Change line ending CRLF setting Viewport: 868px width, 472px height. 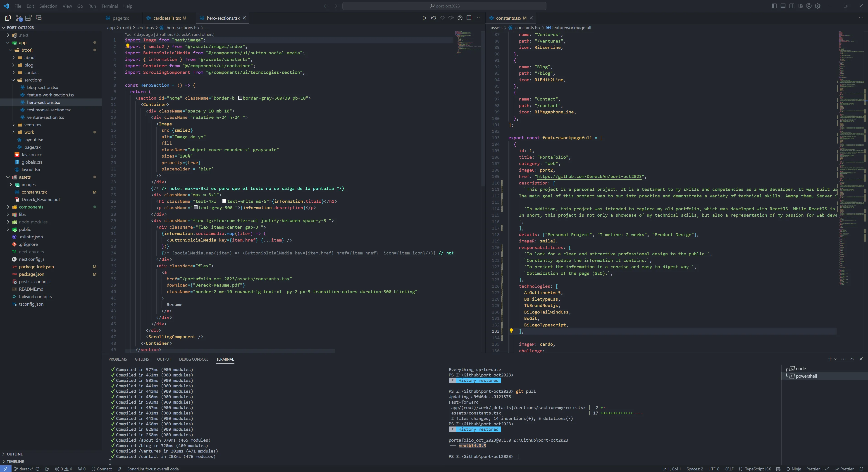point(729,469)
